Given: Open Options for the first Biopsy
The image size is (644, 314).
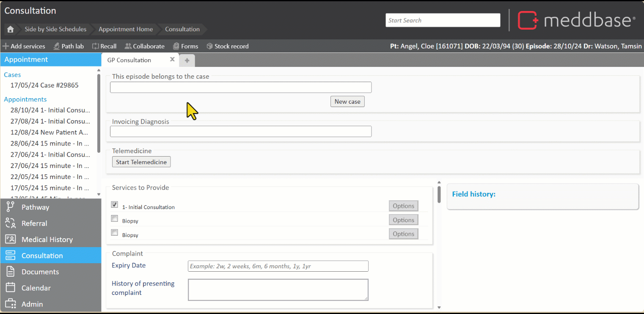Looking at the screenshot, I should [403, 220].
